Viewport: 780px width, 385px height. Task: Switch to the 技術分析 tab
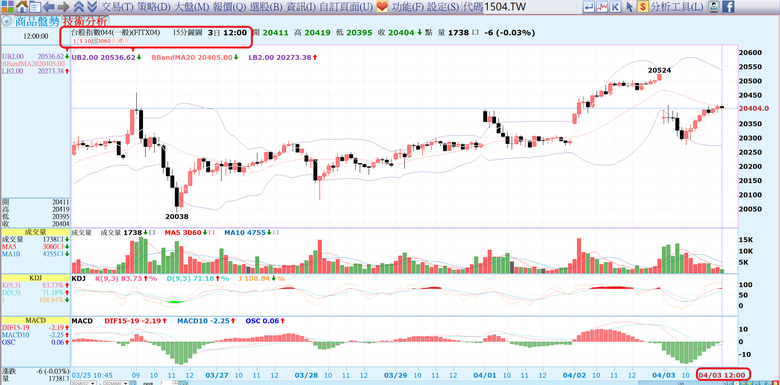[85, 21]
